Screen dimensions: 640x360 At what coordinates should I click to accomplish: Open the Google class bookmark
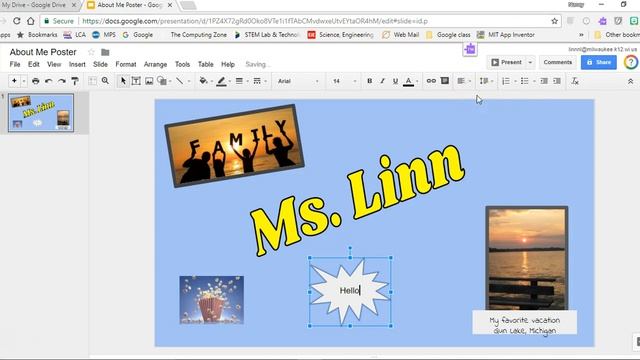coord(448,35)
